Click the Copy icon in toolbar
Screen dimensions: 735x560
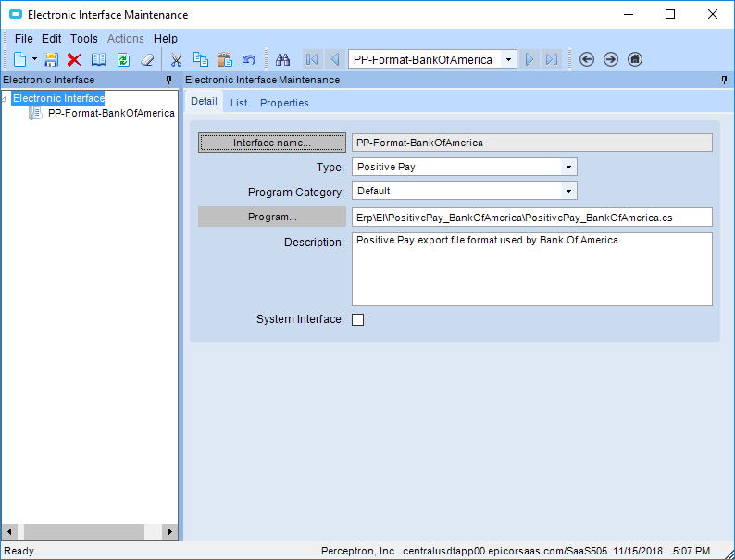pyautogui.click(x=201, y=59)
